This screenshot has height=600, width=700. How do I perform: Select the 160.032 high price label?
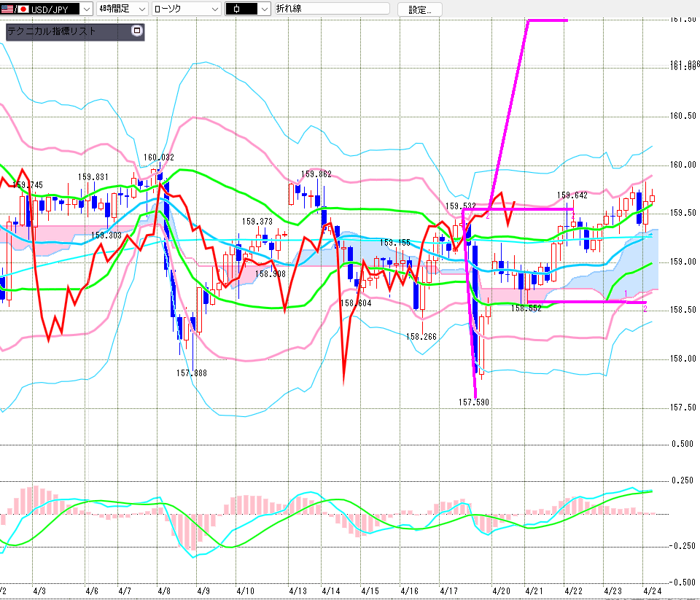[158, 157]
